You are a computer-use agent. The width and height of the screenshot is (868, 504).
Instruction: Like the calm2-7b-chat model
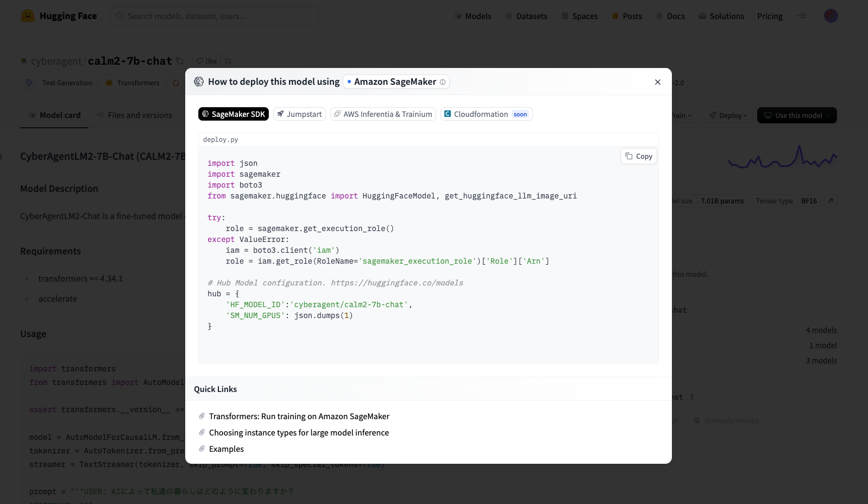206,61
